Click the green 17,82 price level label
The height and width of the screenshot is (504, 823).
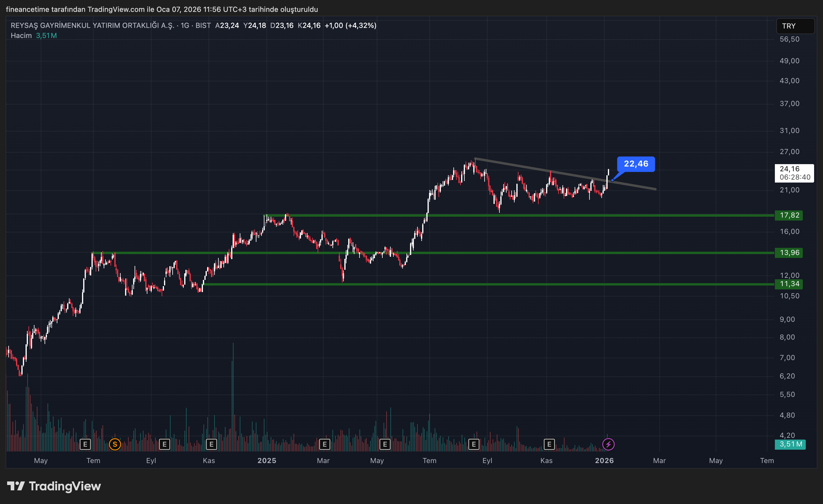(789, 215)
